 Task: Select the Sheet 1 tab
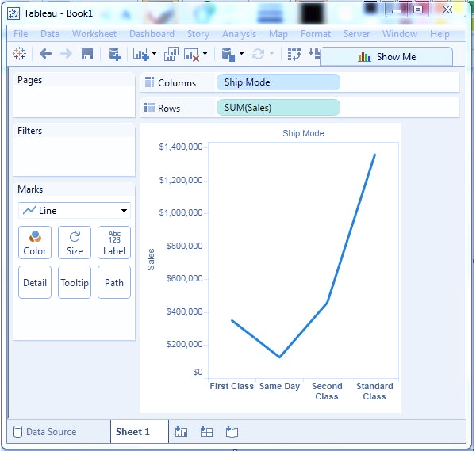(140, 432)
